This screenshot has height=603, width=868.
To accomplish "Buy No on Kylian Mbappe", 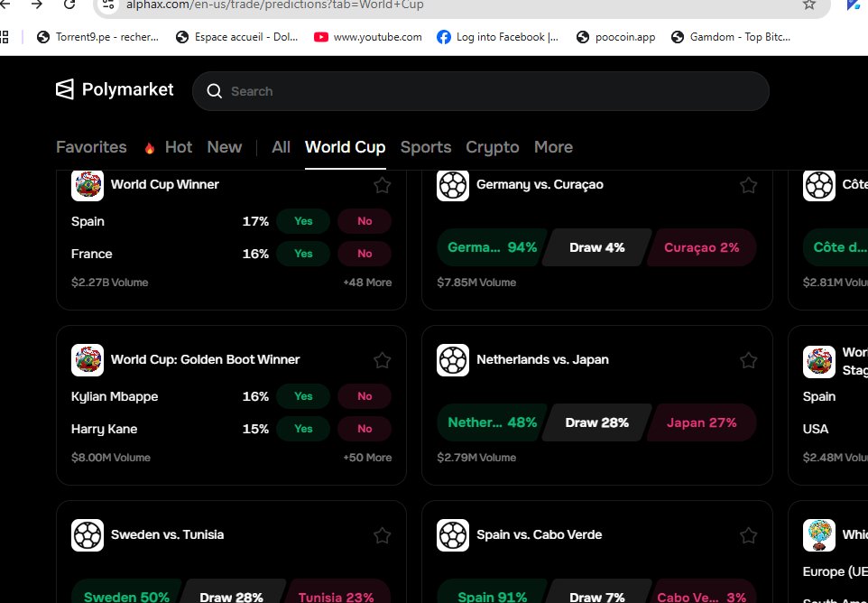I will pyautogui.click(x=365, y=396).
